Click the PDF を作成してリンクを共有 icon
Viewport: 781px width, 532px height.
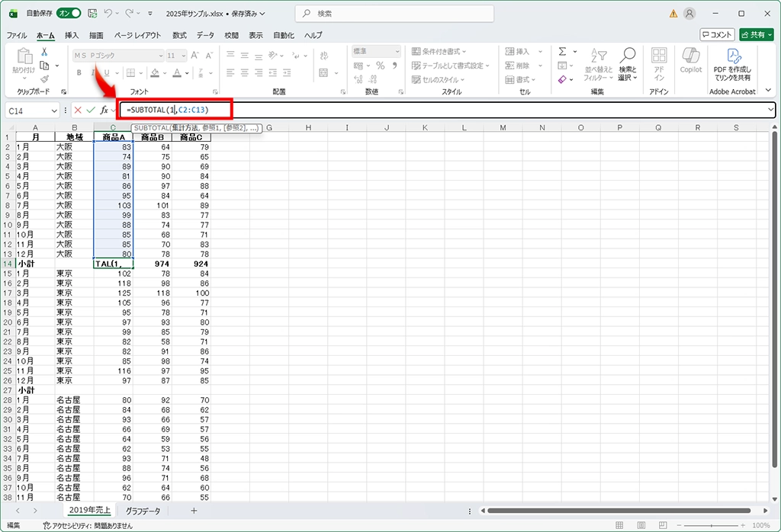(x=731, y=64)
